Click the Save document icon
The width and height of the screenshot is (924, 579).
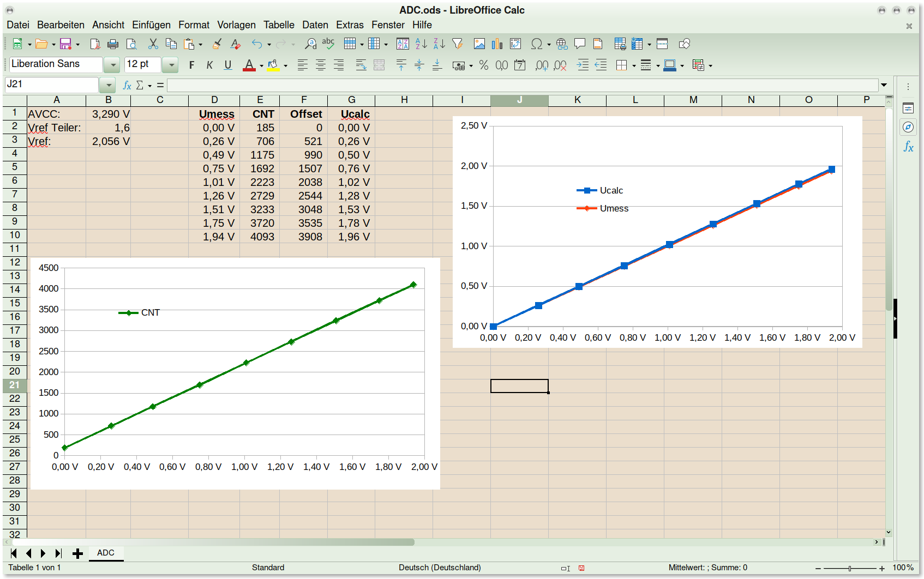click(x=65, y=44)
